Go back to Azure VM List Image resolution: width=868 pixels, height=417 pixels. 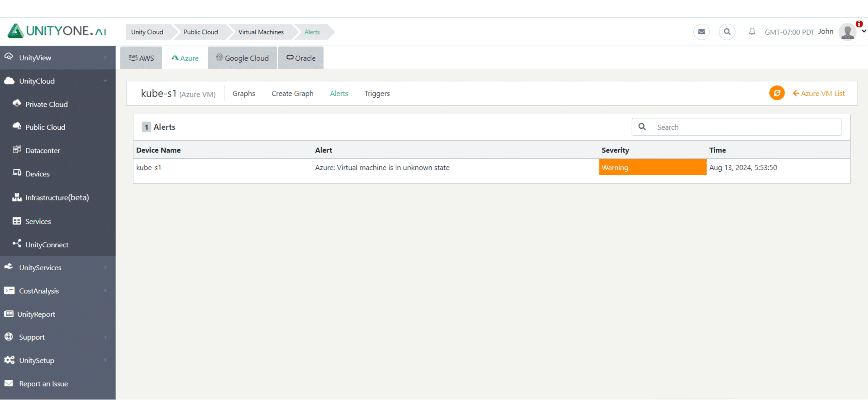pyautogui.click(x=818, y=93)
